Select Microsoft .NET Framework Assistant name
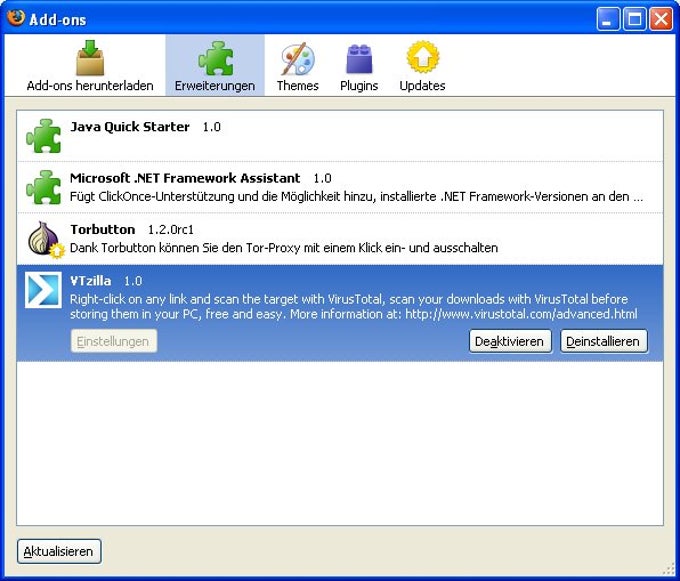The height and width of the screenshot is (581, 680). [185, 178]
